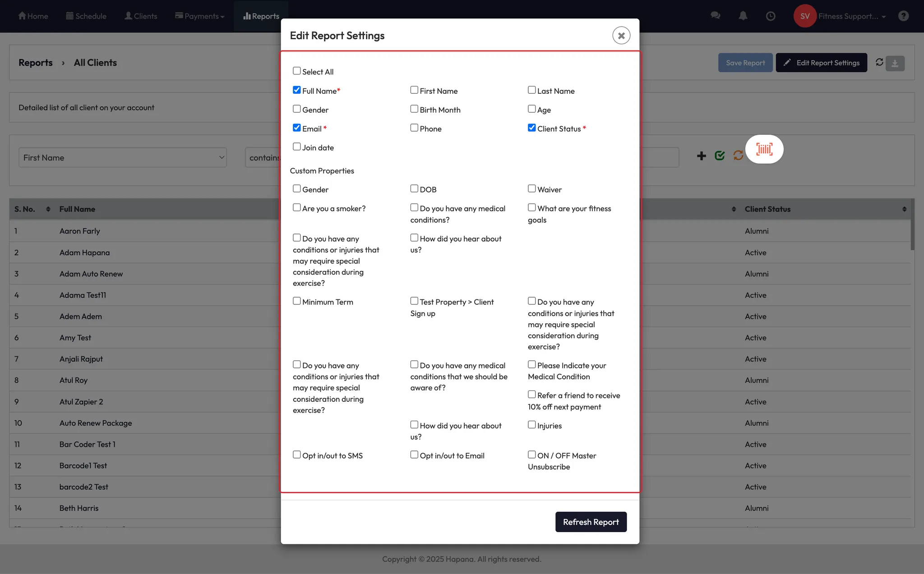The width and height of the screenshot is (924, 574).
Task: Expand the Payments menu dropdown
Action: coord(200,16)
